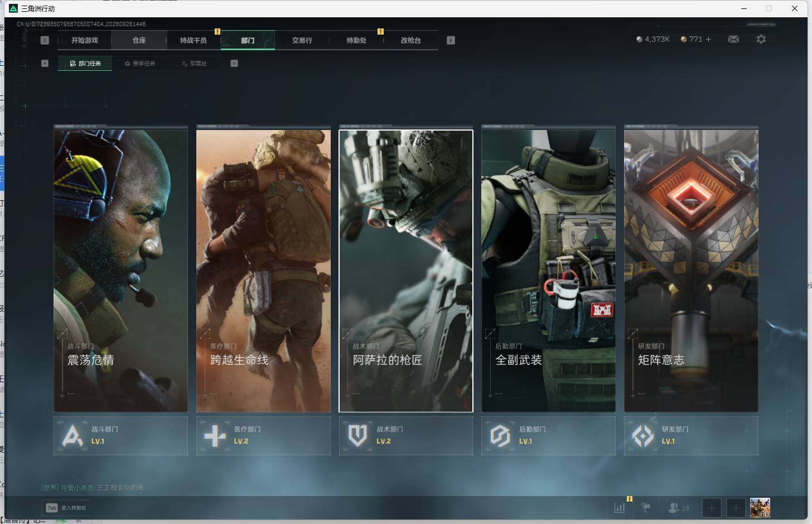Click the flag icon in bottom bar
Screen dimensions: 812x524
646,508
